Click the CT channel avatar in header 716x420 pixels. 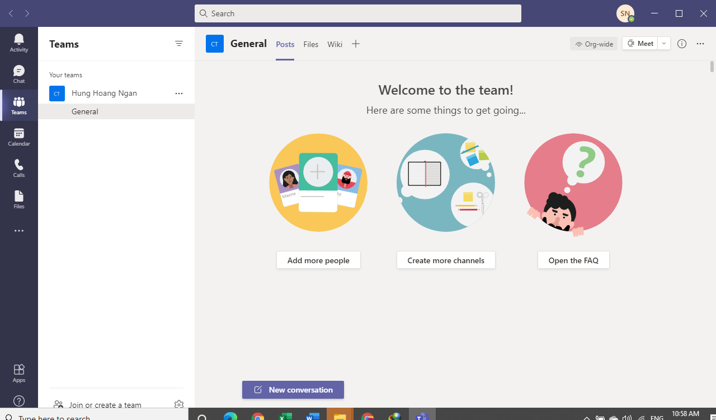(x=215, y=44)
